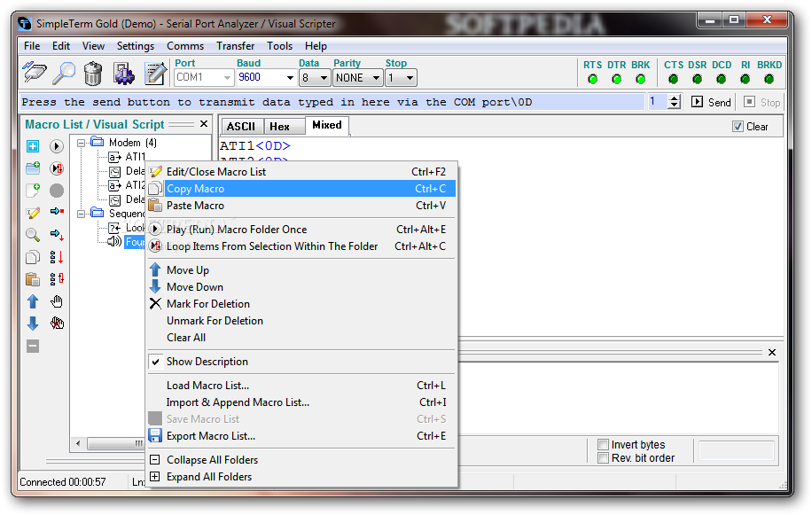Screen dimensions: 812x515
Task: Choose Copy Macro from context menu
Action: point(301,189)
